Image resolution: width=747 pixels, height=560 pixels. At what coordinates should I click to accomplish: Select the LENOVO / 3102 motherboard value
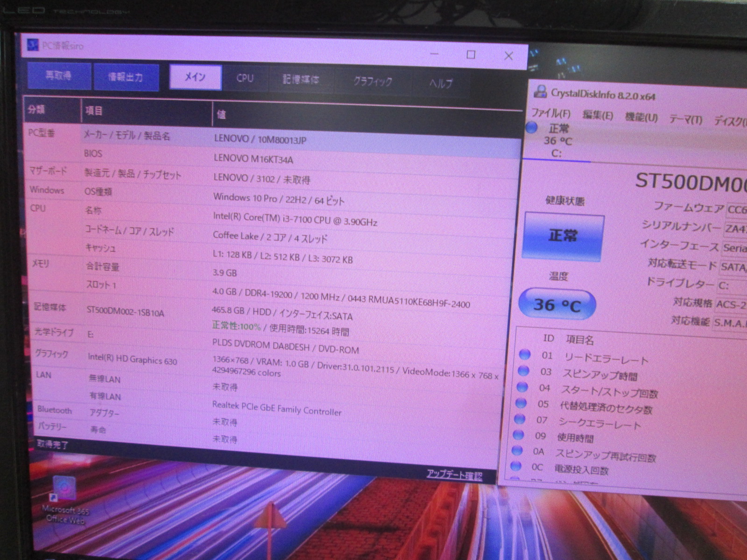click(x=262, y=179)
